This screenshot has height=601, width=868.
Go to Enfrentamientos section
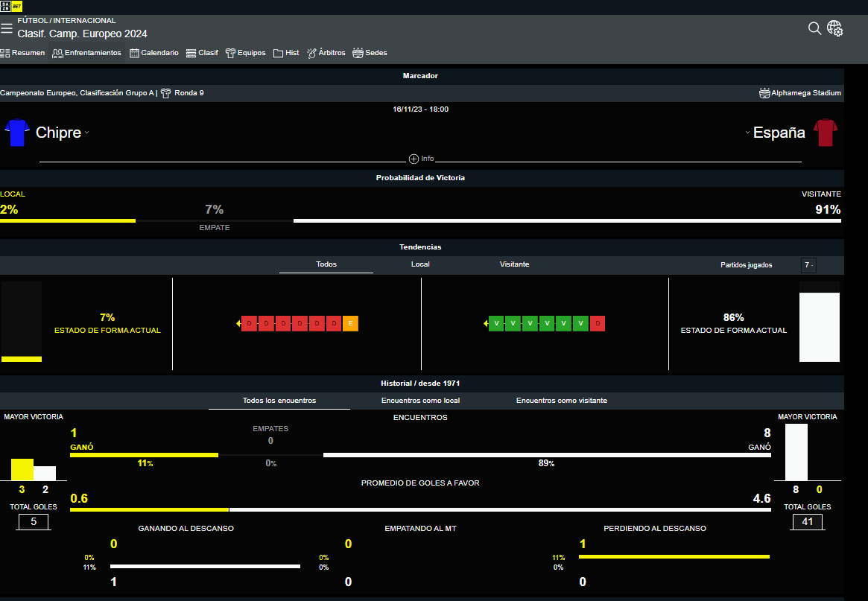pos(86,53)
